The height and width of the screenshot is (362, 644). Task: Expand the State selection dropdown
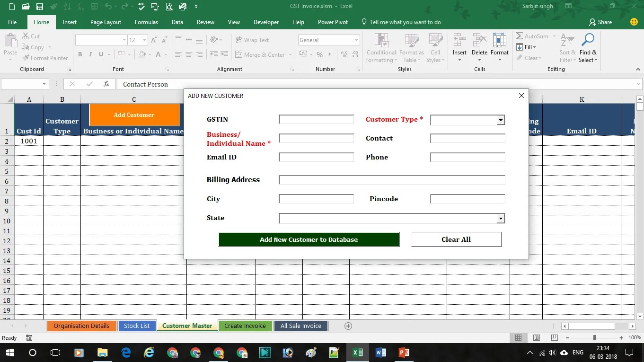pyautogui.click(x=501, y=218)
